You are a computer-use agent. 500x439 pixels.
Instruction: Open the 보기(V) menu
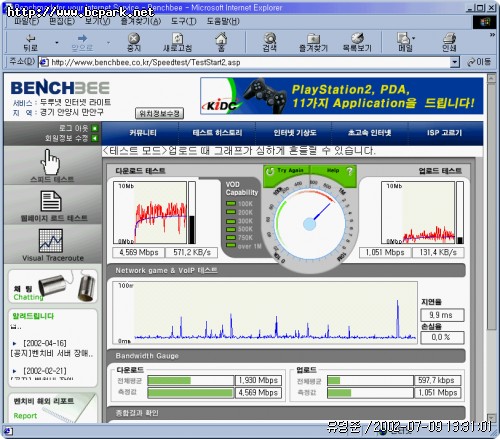tap(97, 21)
